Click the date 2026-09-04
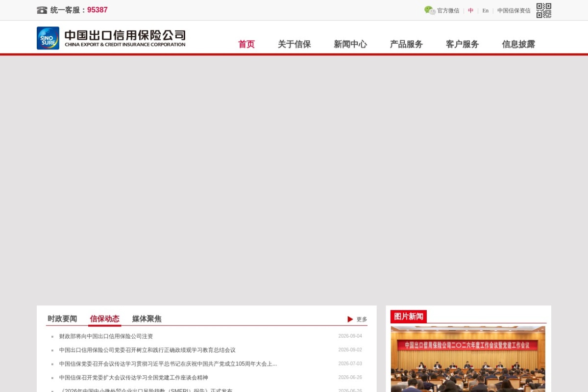 (x=350, y=336)
